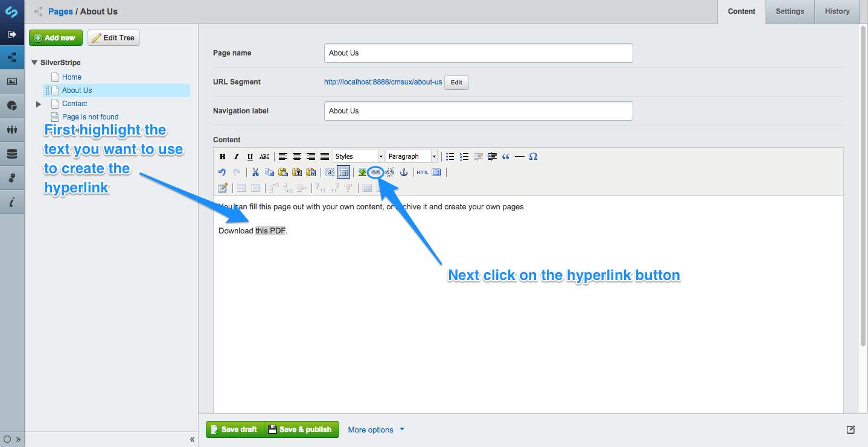Click the Undo icon in the content toolbar
This screenshot has width=868, height=447.
point(222,172)
